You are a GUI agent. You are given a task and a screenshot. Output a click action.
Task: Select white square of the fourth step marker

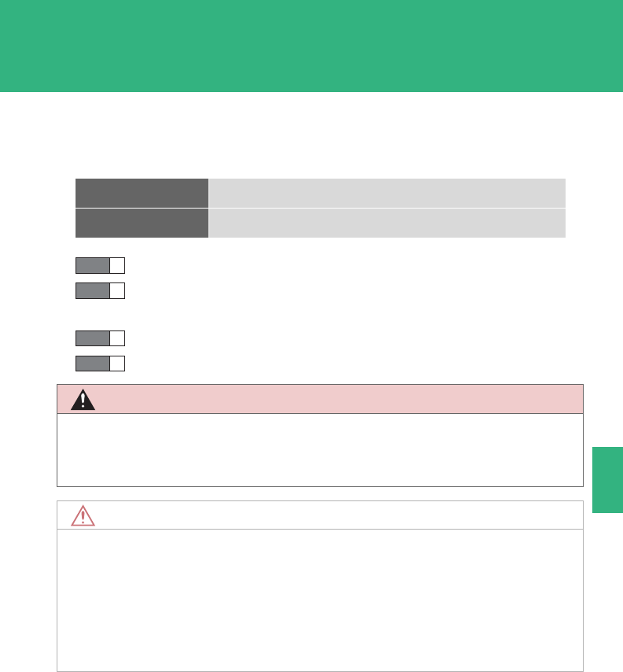click(x=117, y=364)
